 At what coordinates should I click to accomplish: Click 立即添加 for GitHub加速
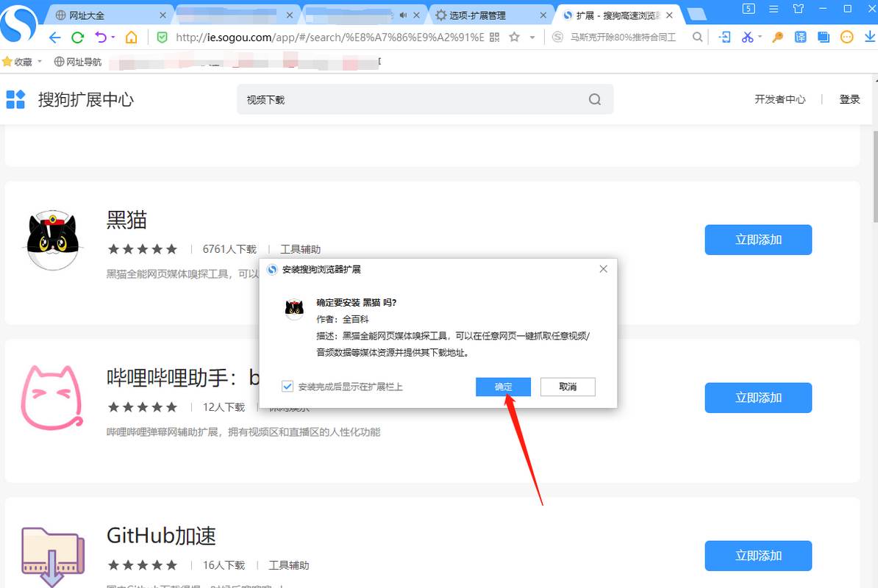(x=758, y=556)
